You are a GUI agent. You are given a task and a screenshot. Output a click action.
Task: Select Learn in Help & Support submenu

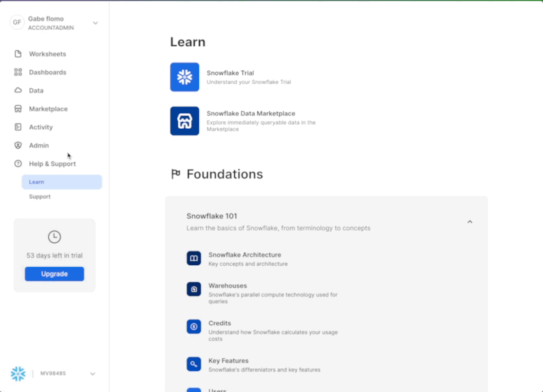tap(37, 182)
